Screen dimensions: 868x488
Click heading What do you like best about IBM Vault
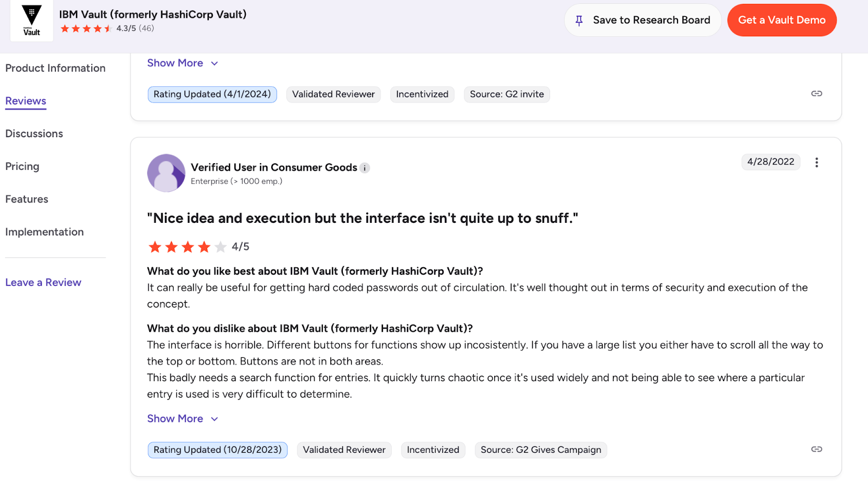[x=315, y=271]
